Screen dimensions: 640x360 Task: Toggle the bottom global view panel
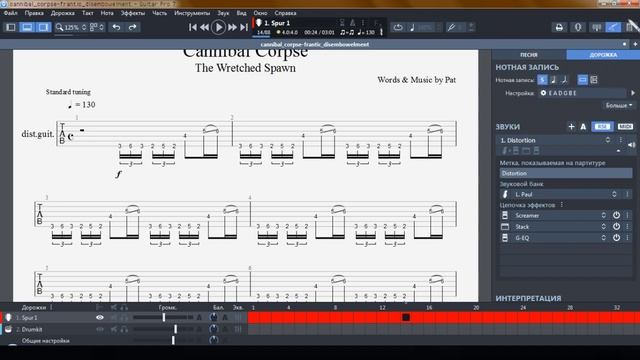(x=27, y=27)
